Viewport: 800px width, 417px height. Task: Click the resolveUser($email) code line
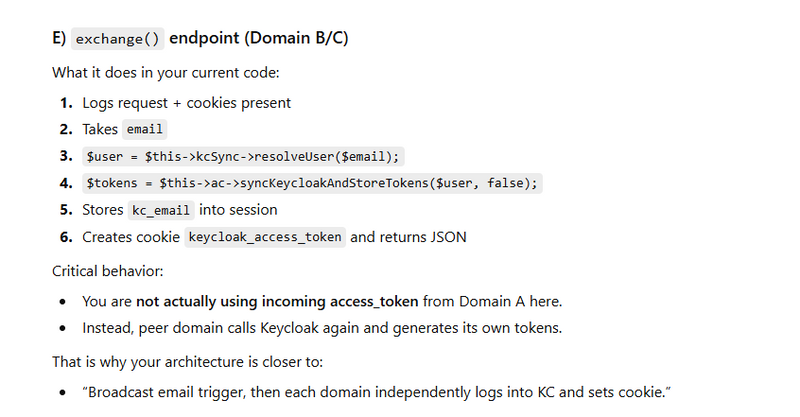tap(244, 156)
